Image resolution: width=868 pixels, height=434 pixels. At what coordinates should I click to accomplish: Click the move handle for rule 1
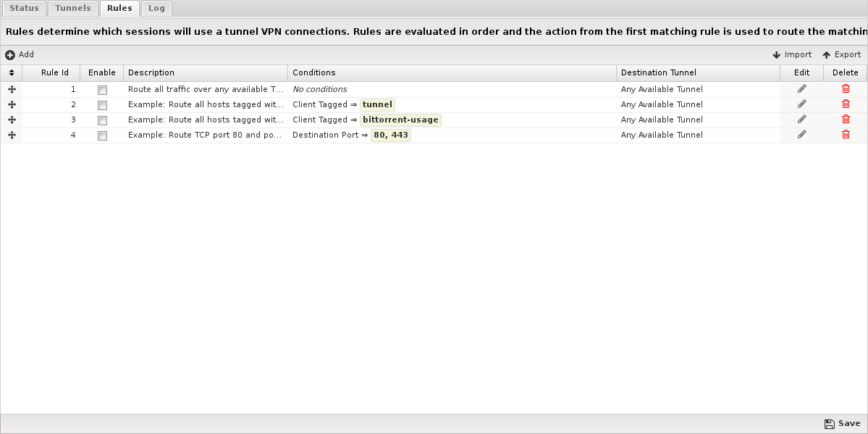[12, 89]
